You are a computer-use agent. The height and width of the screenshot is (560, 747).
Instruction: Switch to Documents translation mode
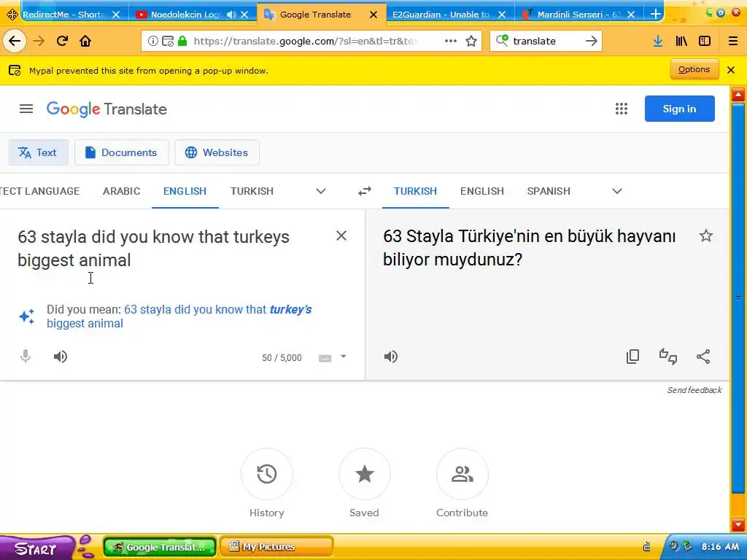click(x=122, y=152)
